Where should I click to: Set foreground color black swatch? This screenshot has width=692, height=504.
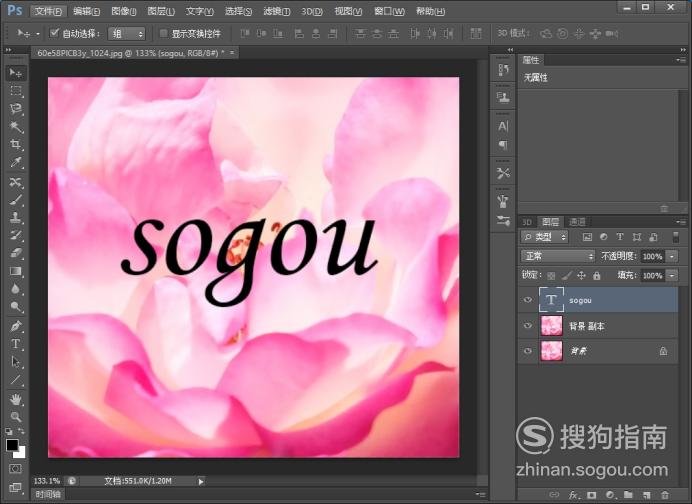pyautogui.click(x=12, y=445)
